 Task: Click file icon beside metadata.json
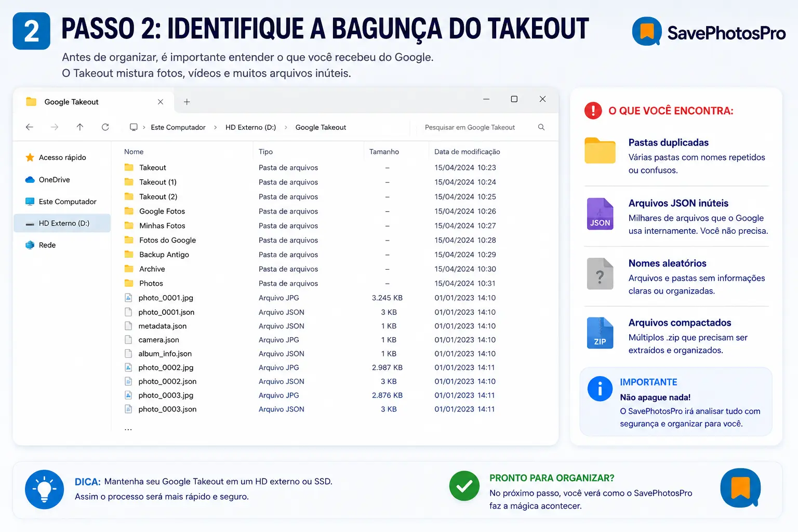(x=128, y=326)
